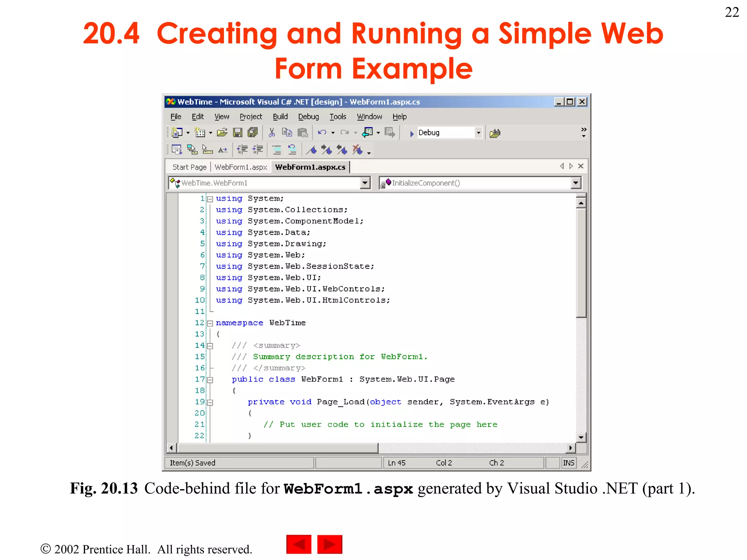
Task: Open the InitializeComponent() member dropdown
Action: click(576, 183)
